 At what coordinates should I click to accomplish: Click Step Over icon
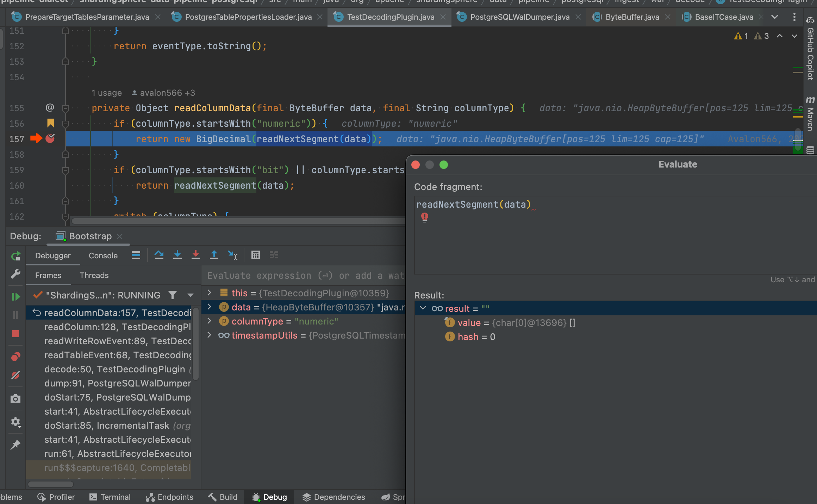coord(159,255)
